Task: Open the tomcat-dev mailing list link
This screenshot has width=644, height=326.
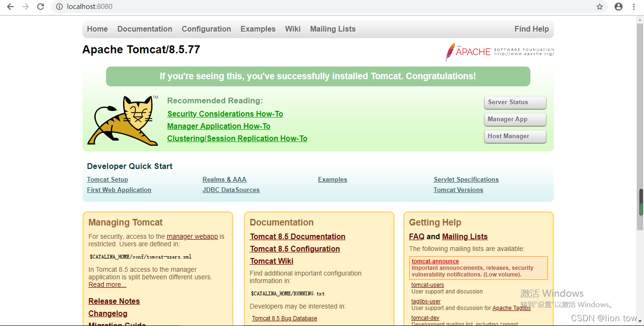Action: coord(425,318)
